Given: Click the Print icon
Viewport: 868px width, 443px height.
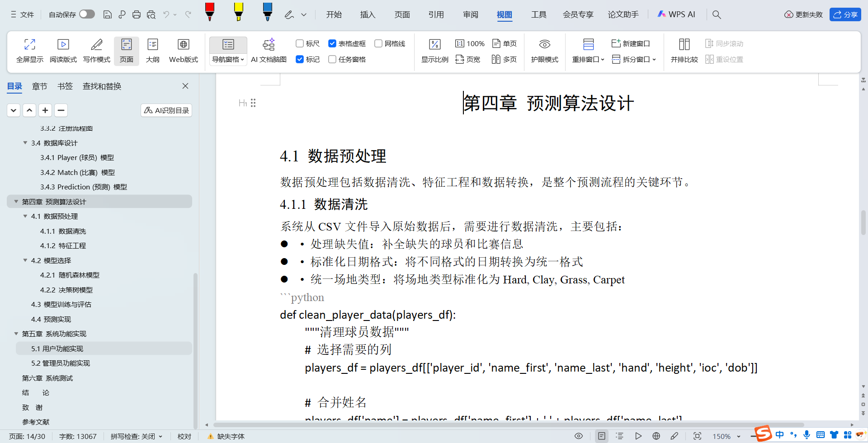Looking at the screenshot, I should pyautogui.click(x=137, y=14).
